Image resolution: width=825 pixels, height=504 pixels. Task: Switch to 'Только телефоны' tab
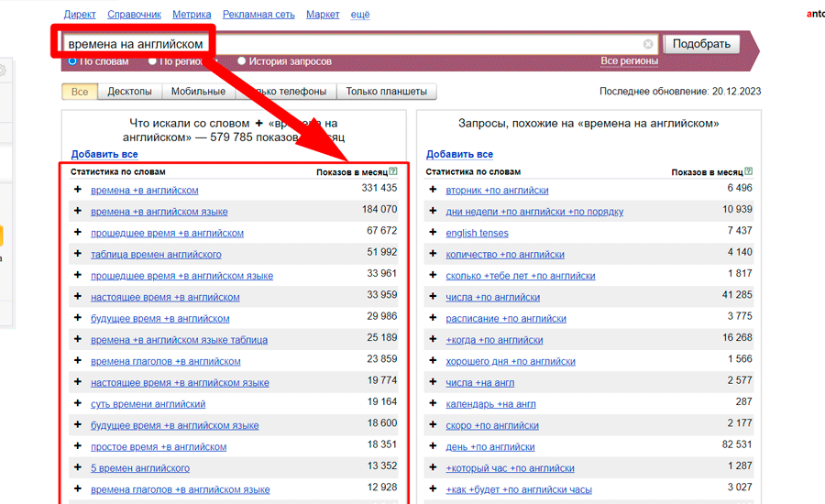tap(286, 92)
